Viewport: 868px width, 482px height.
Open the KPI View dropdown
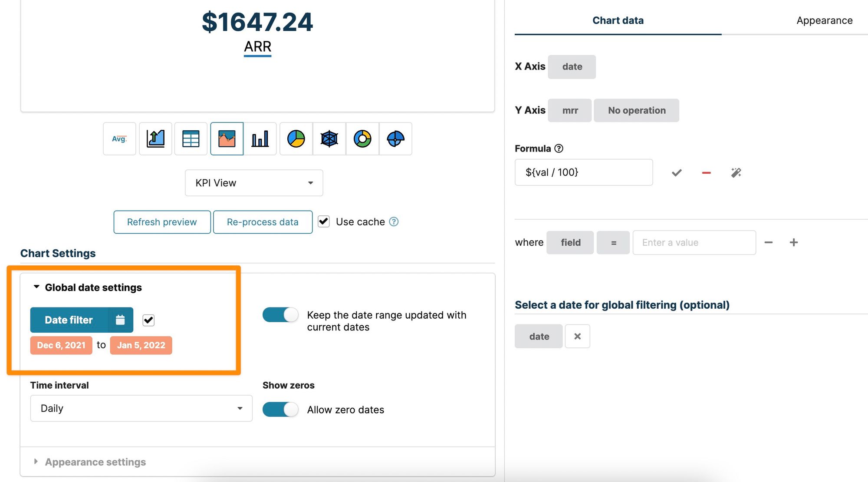pyautogui.click(x=255, y=182)
